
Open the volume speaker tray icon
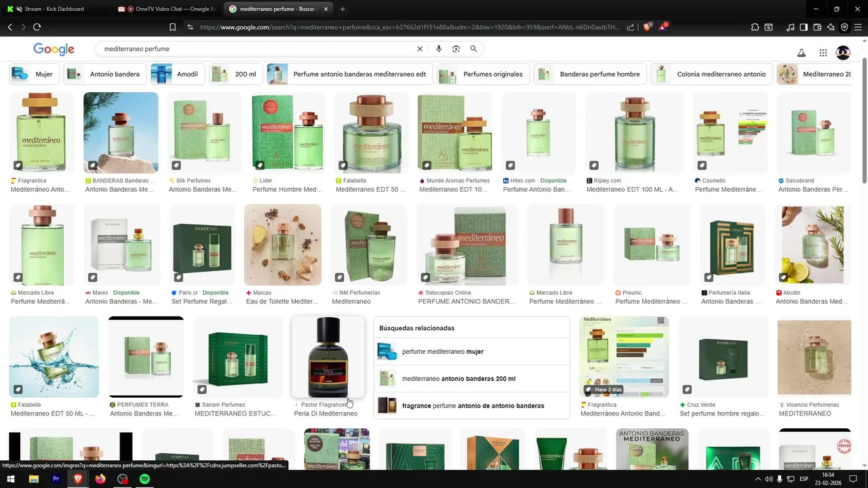point(768,479)
